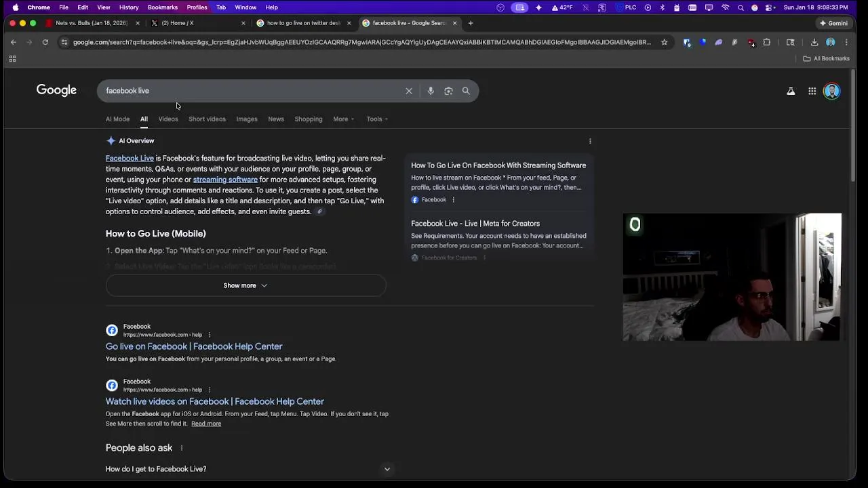Click into the Google search input field
The image size is (868, 488).
[x=251, y=91]
